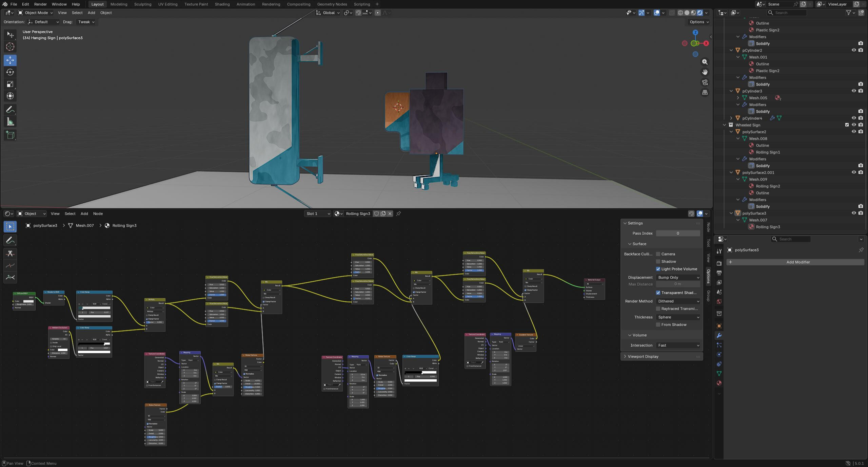Select the Measure tool
The image size is (868, 467).
[x=10, y=122]
